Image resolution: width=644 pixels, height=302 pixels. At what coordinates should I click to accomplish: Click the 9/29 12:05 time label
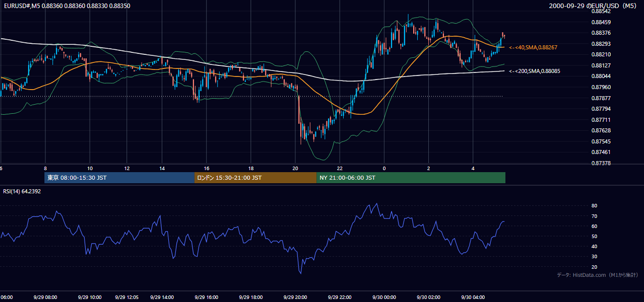(x=127, y=297)
